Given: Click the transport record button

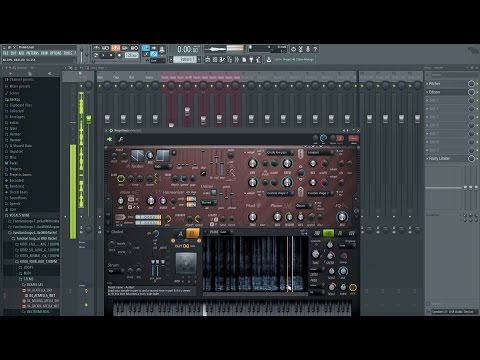Looking at the screenshot, I should pyautogui.click(x=119, y=55).
